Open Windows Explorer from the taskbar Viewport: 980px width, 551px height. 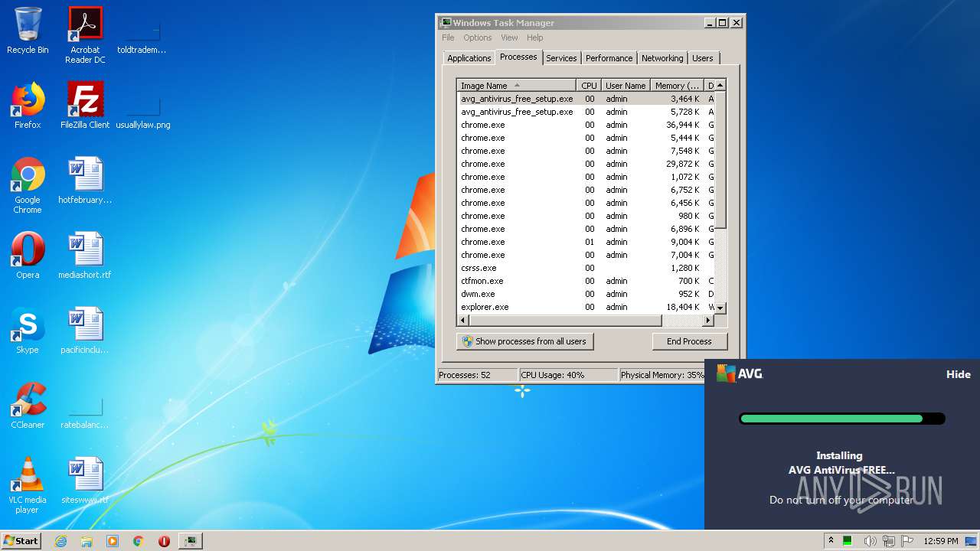[x=87, y=541]
